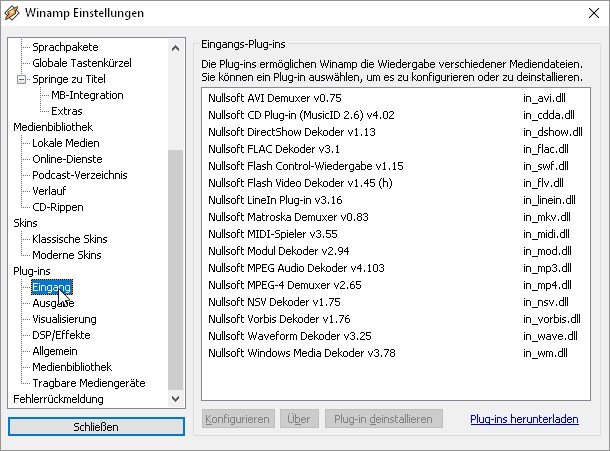Open Allgemein plug-ins page
The height and width of the screenshot is (451, 610).
pyautogui.click(x=55, y=351)
